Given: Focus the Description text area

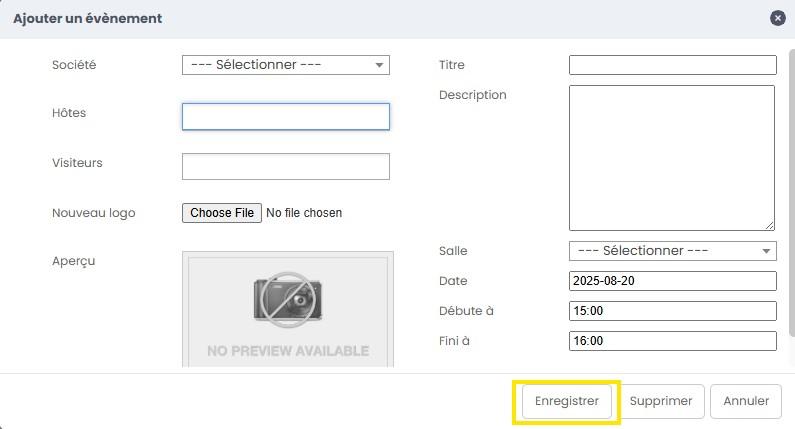Looking at the screenshot, I should click(x=671, y=157).
